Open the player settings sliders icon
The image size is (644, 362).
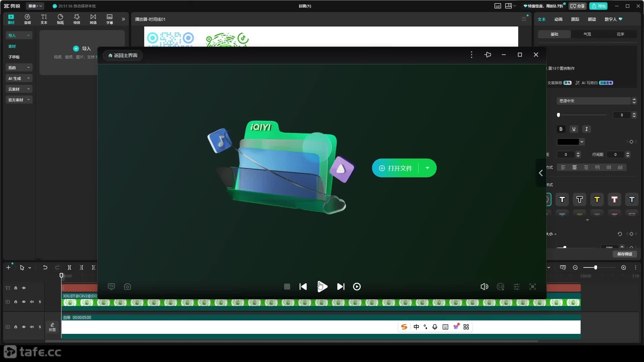(517, 287)
